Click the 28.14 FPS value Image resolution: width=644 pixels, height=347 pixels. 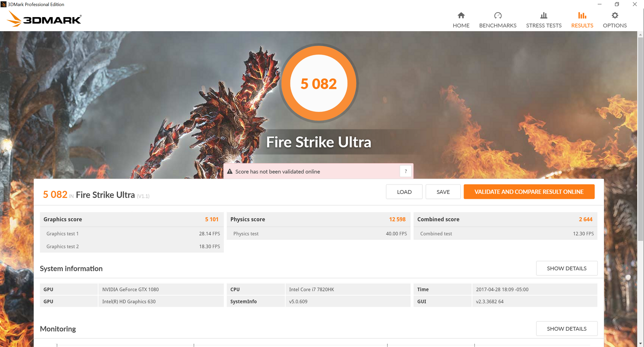(209, 234)
